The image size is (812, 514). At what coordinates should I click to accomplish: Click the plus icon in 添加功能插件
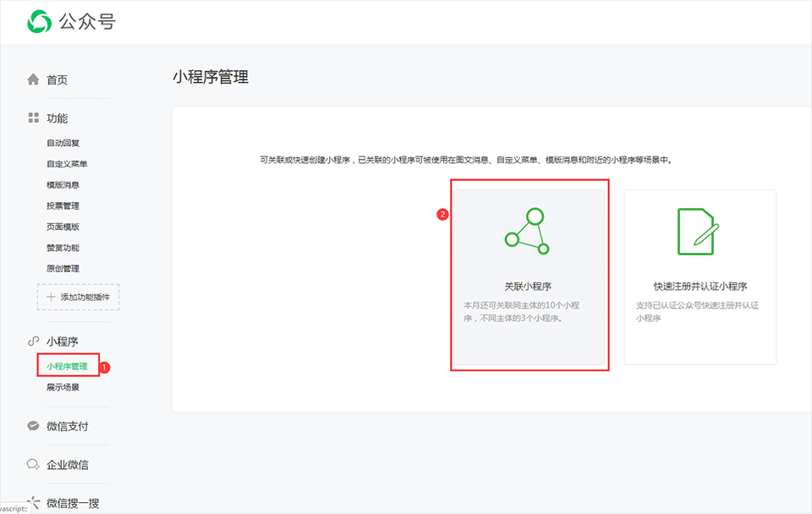coord(51,297)
